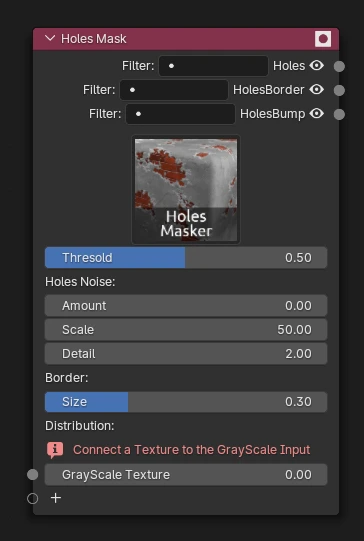The width and height of the screenshot is (364, 541).
Task: Click the plus icon to add input
Action: 56,498
